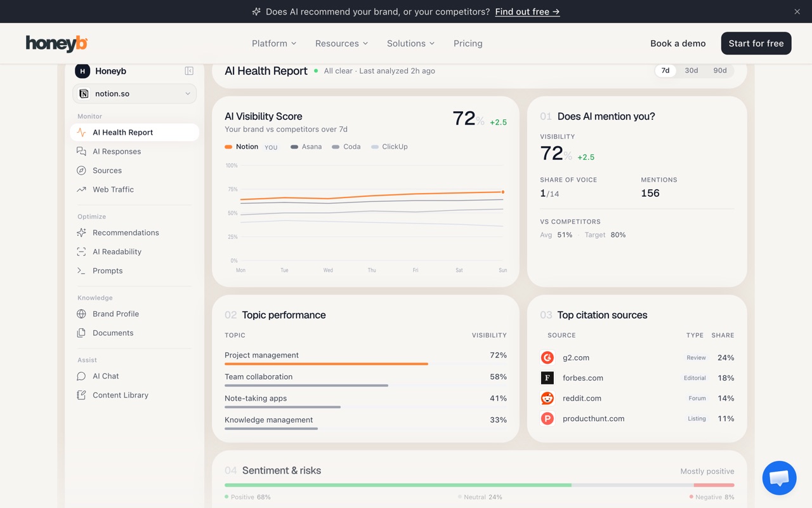
Task: Click the AI Health Report pulse icon
Action: [81, 133]
